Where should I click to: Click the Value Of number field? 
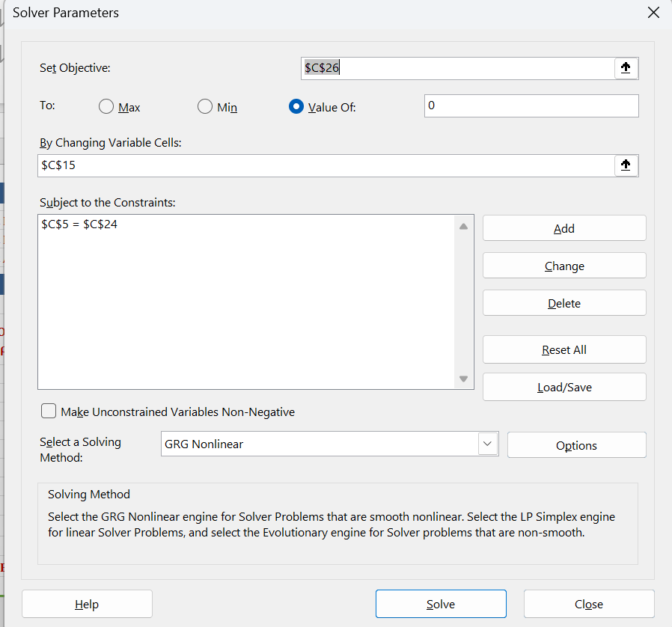(531, 106)
